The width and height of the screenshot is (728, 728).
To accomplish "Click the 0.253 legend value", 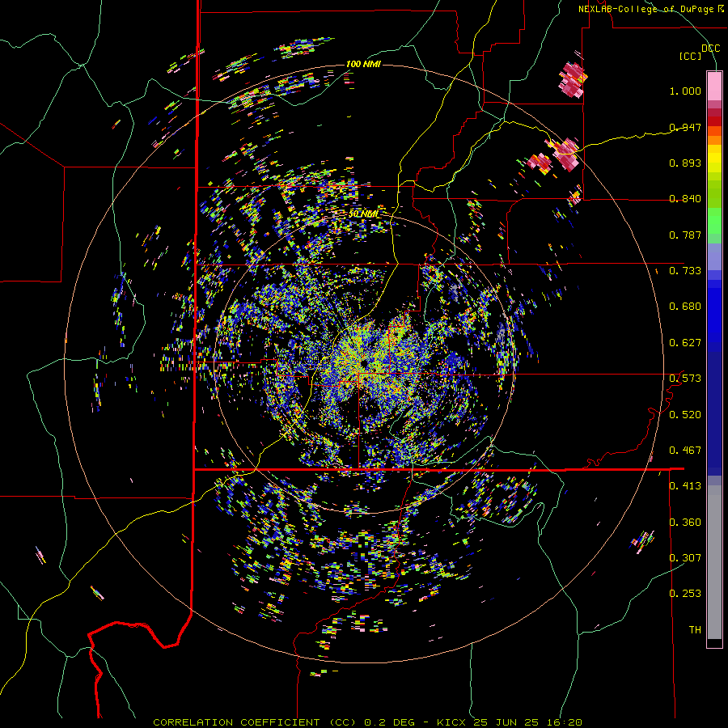I will [x=685, y=594].
